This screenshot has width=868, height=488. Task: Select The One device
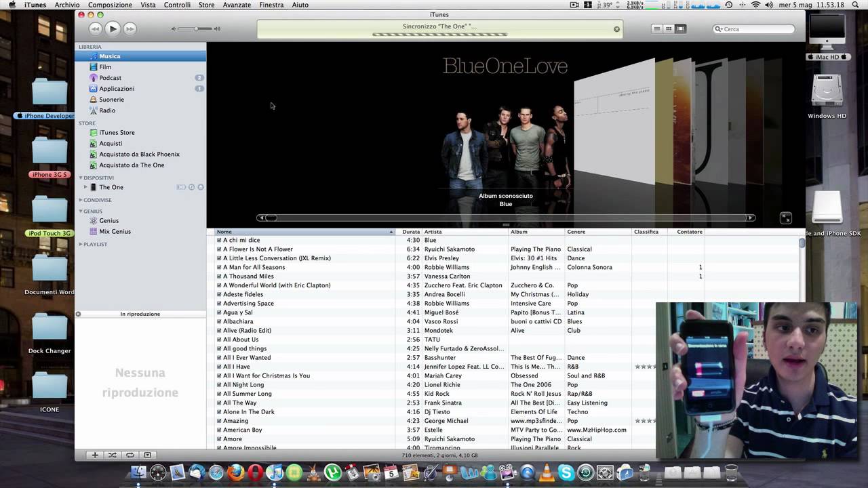(x=111, y=187)
